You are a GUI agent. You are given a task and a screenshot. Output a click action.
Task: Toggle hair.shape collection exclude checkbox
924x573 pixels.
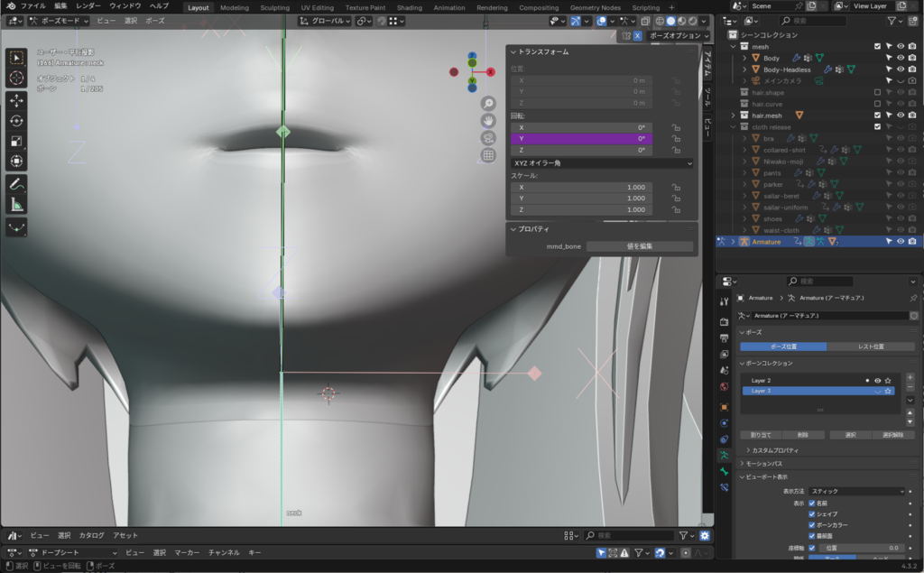(876, 92)
